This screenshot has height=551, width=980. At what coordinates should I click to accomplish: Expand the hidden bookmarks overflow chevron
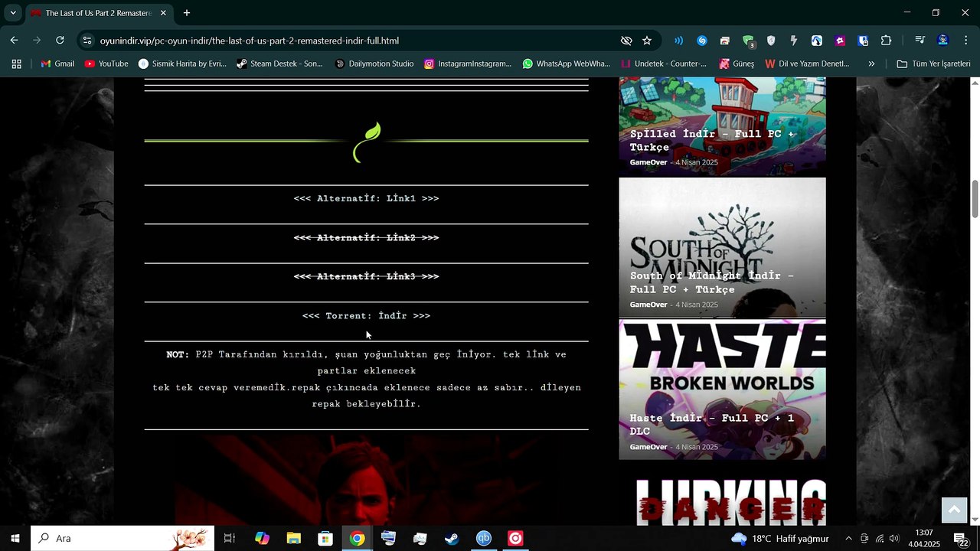[x=871, y=64]
